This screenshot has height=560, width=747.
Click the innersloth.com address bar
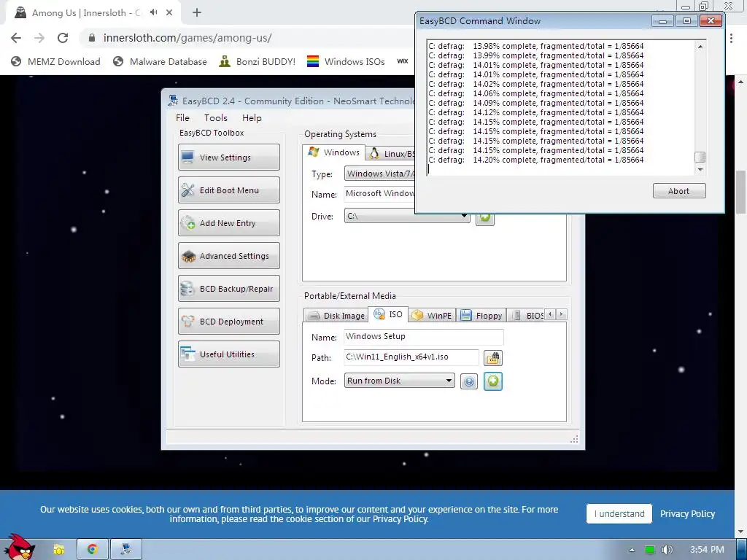[187, 38]
